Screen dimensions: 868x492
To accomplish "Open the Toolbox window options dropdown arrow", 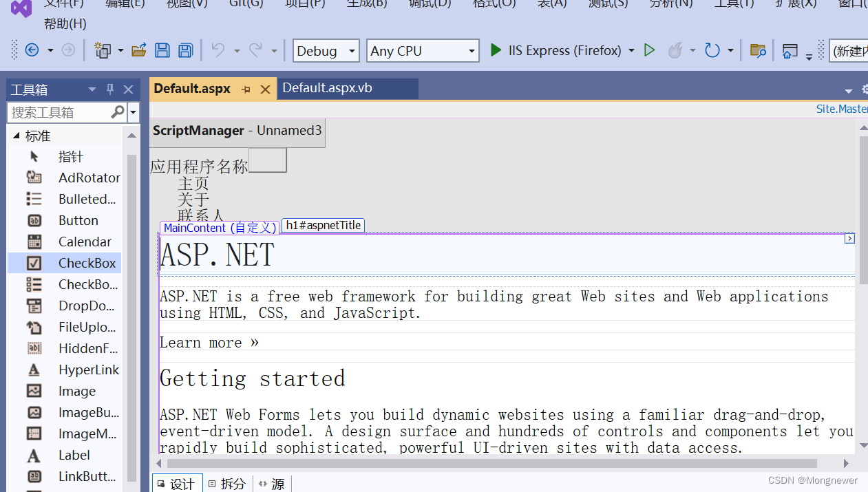I will [x=92, y=89].
